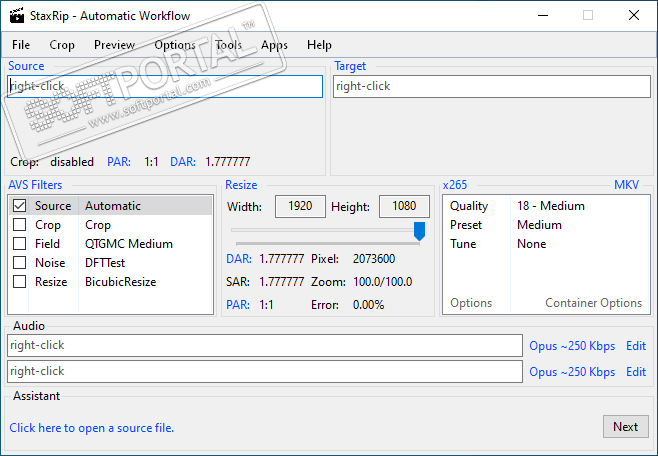This screenshot has width=658, height=456.
Task: Click the Zoom value 100.0/100.0
Action: pos(383,282)
